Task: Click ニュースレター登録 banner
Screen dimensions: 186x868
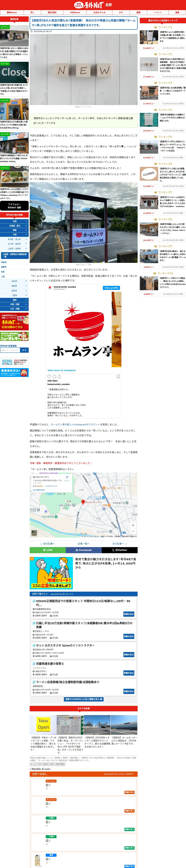Action: [14, 336]
